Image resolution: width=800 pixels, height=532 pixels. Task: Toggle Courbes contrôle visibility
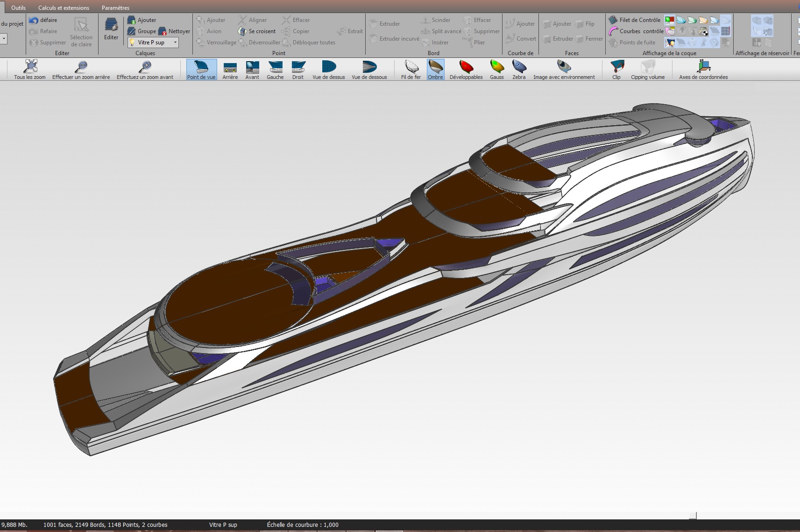pyautogui.click(x=636, y=31)
